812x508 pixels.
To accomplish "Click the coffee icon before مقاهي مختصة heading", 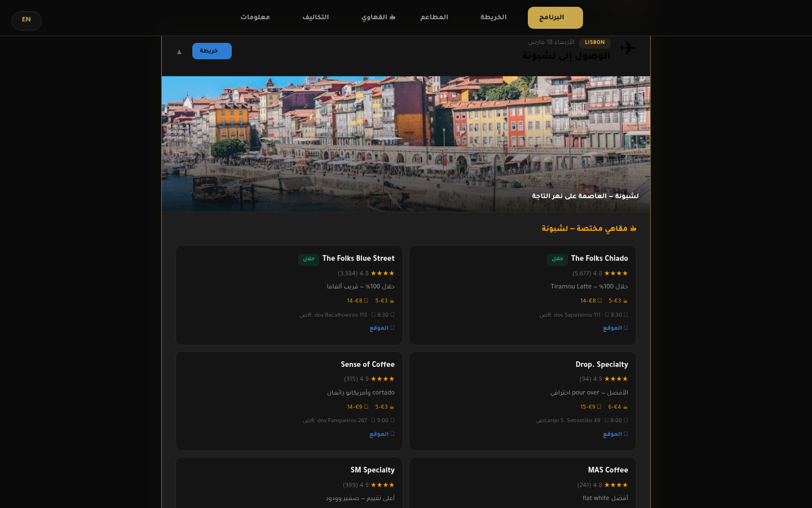I will (633, 229).
